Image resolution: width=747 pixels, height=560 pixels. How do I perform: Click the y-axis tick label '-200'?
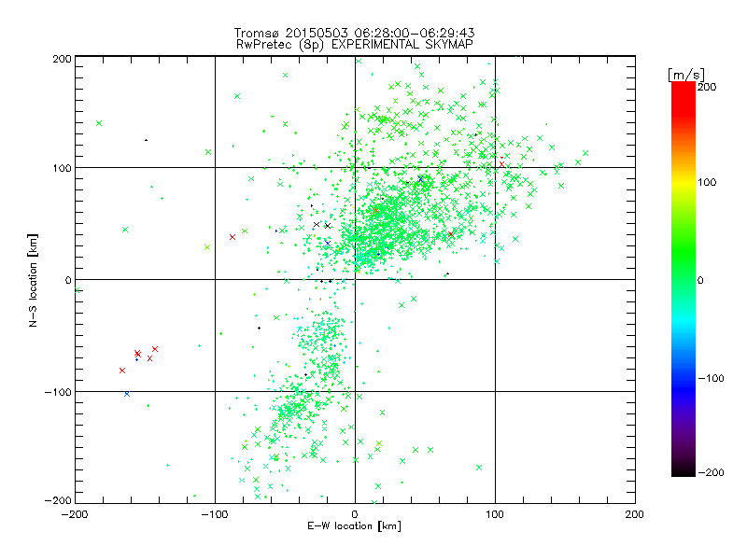[58, 500]
